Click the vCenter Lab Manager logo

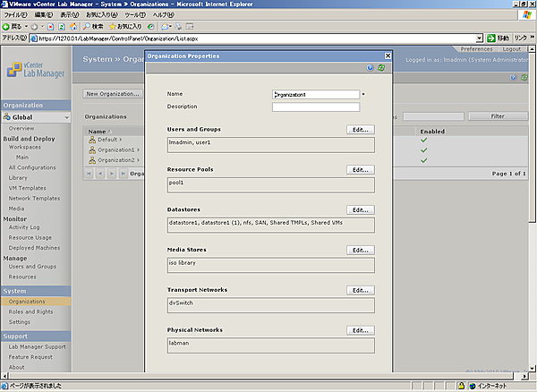[x=36, y=68]
